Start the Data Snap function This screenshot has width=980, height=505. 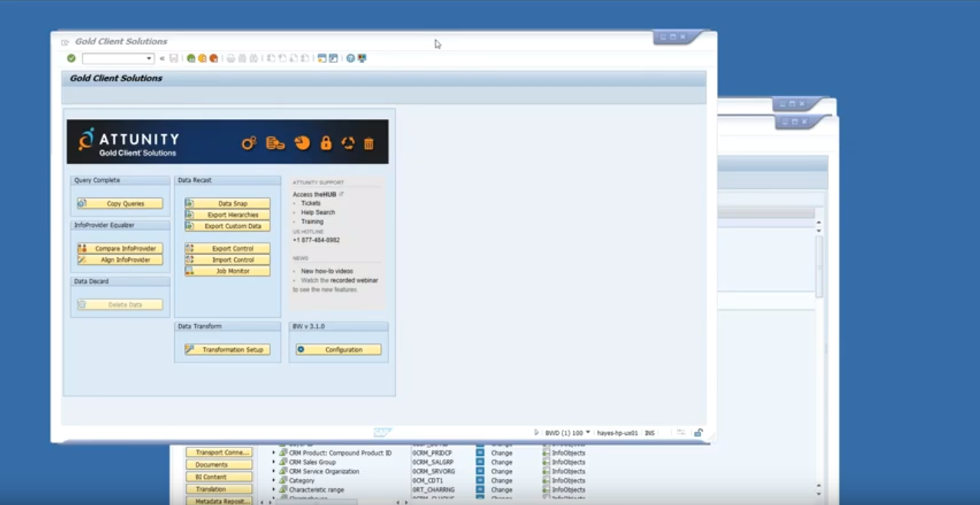(x=227, y=203)
